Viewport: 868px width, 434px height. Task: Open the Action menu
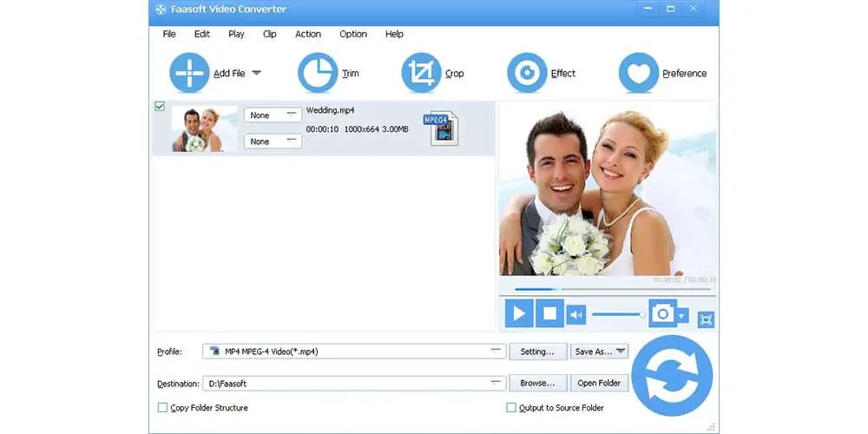tap(308, 34)
